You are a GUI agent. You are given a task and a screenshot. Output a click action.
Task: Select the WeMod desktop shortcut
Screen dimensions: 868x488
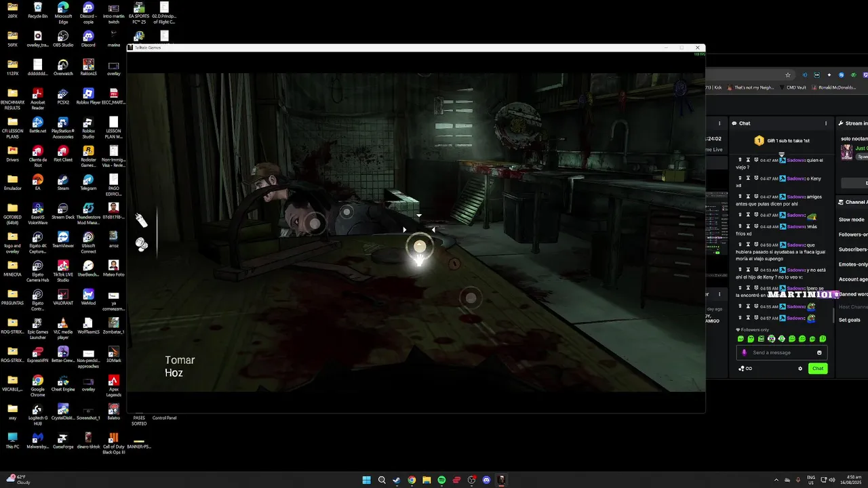click(88, 297)
